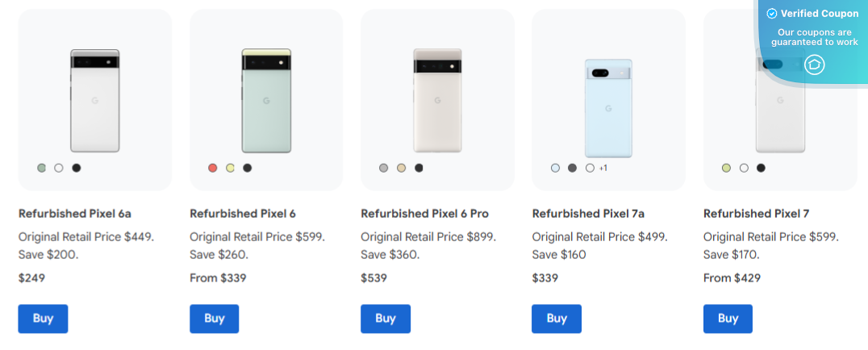Screen dimensions: 868x350
Task: Choose the black Pixel 7 color swatch
Action: tap(761, 168)
